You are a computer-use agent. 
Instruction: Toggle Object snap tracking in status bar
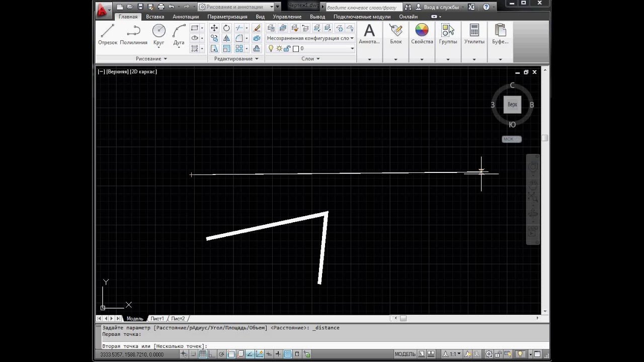tap(250, 354)
